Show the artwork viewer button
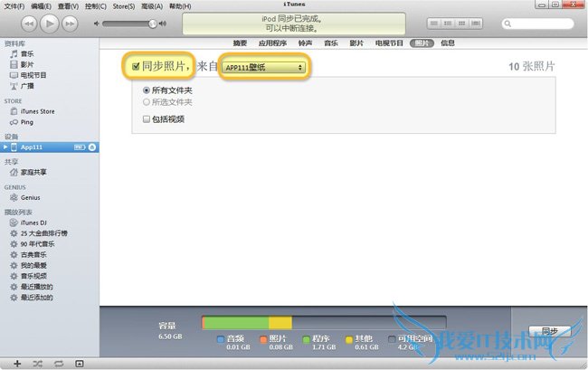Image resolution: width=588 pixels, height=370 pixels. point(79,364)
